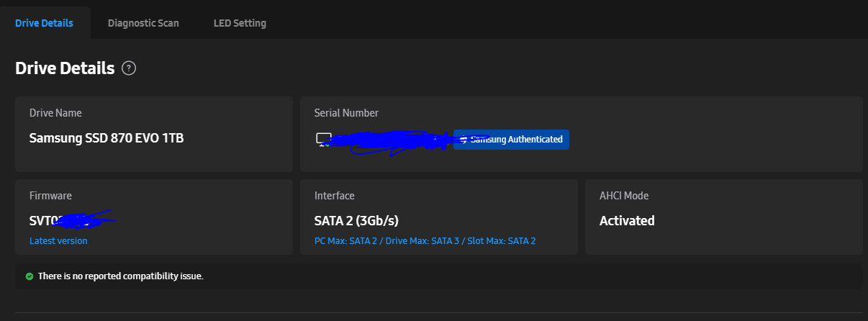Click the Interface label

tap(335, 196)
